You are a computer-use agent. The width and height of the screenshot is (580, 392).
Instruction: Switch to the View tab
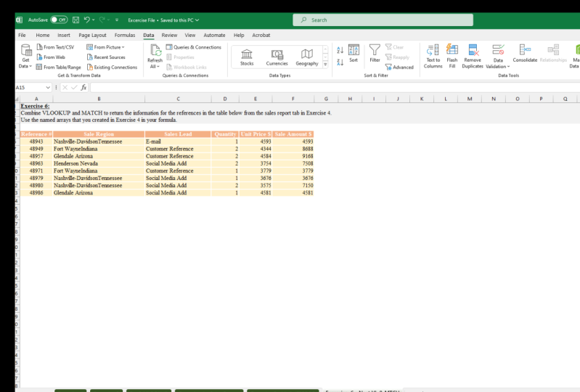pos(189,35)
